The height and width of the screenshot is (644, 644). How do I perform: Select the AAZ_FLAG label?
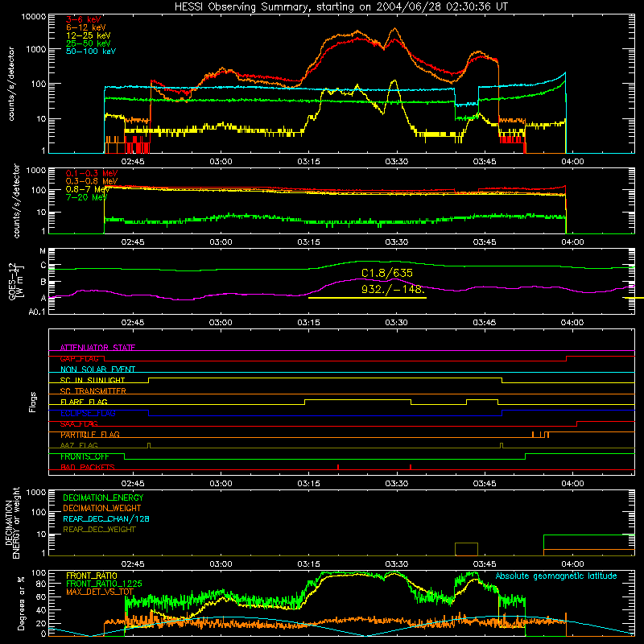(79, 445)
